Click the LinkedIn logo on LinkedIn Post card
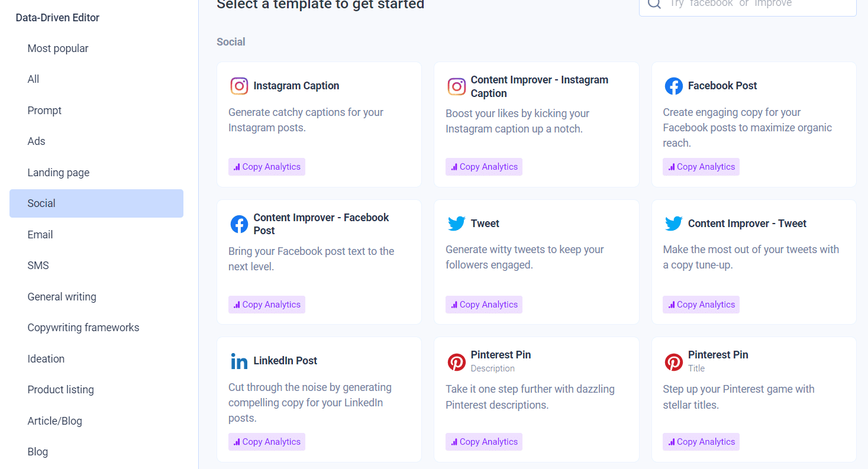Image resolution: width=868 pixels, height=469 pixels. pyautogui.click(x=239, y=361)
